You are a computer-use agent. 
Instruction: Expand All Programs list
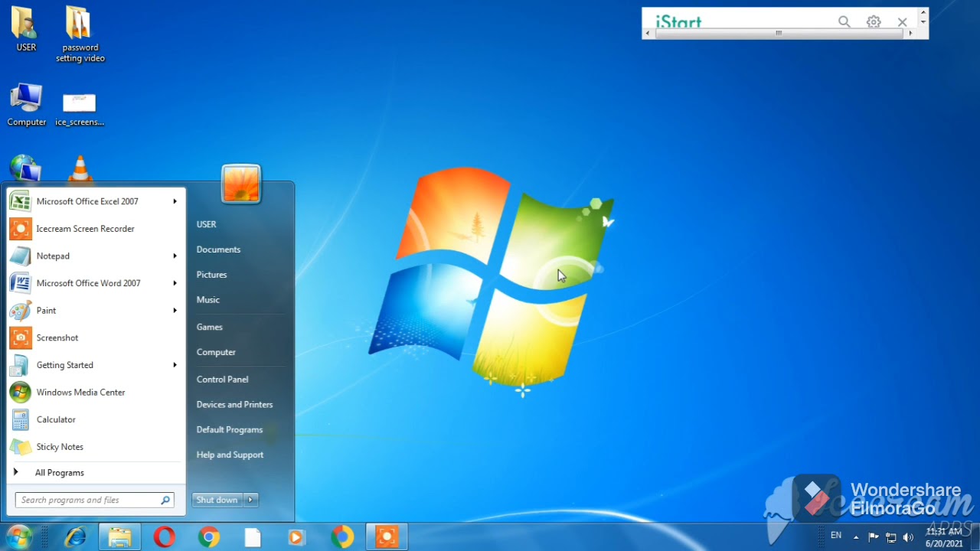(x=96, y=473)
